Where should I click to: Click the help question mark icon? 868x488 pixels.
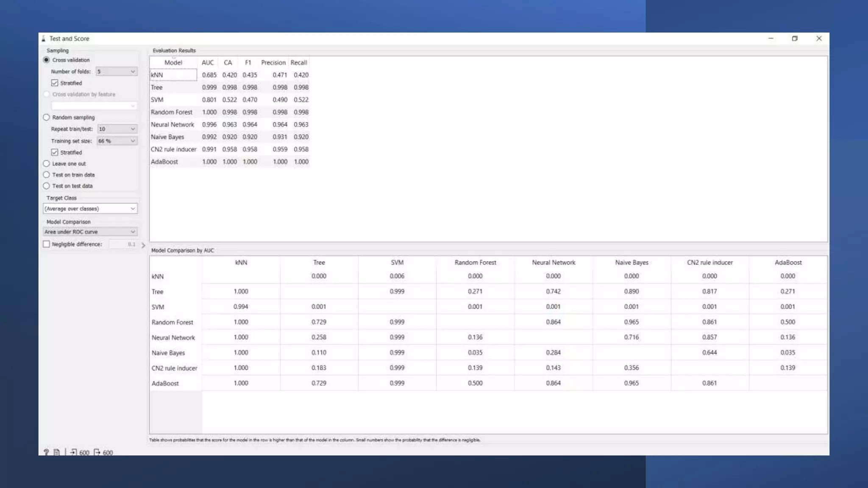(x=46, y=452)
